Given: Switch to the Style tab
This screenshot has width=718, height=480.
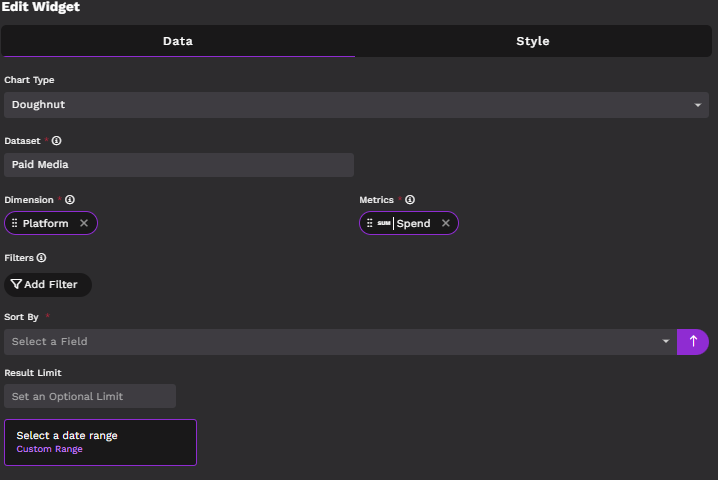Looking at the screenshot, I should (x=532, y=41).
